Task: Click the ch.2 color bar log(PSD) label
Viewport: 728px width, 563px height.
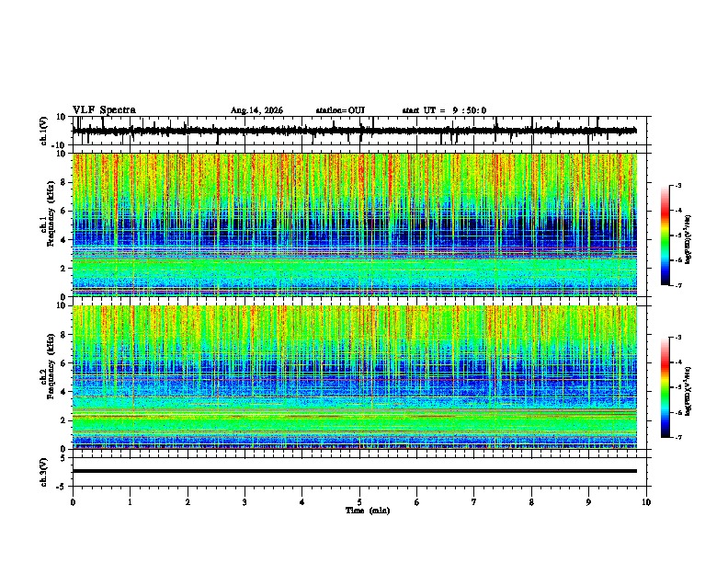Action: [x=688, y=391]
